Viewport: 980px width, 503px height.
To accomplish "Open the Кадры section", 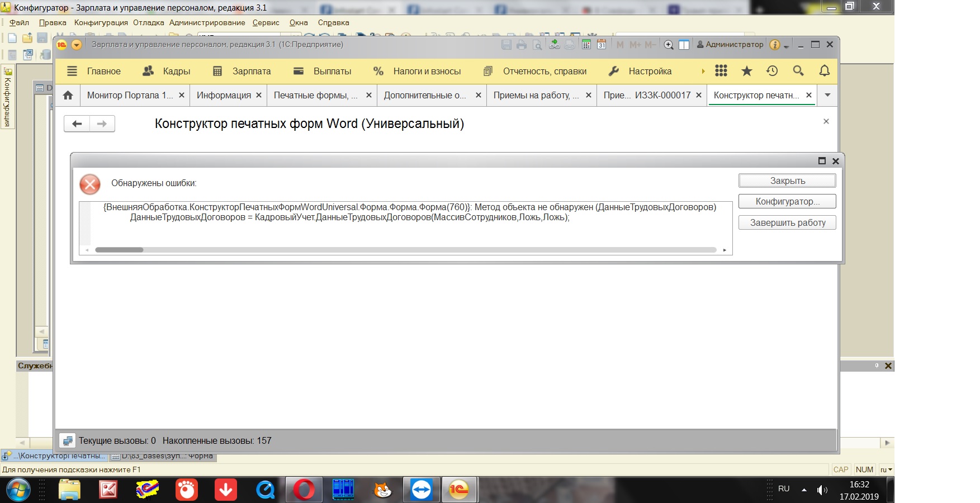I will [x=167, y=71].
